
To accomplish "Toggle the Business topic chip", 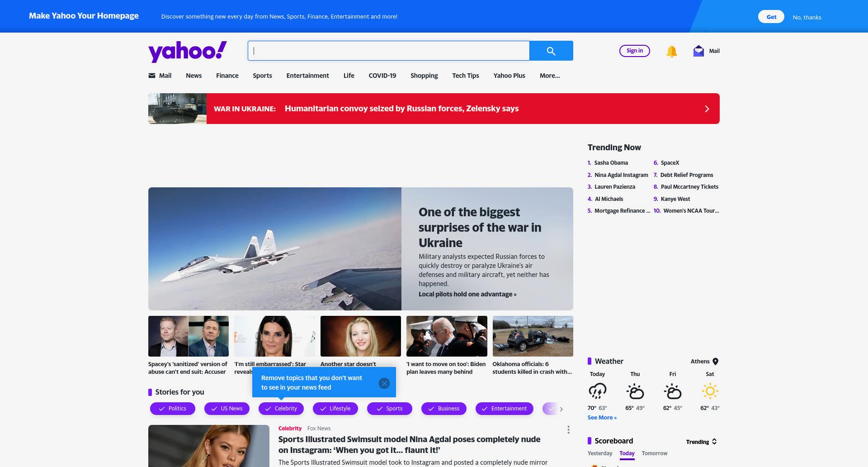I will [444, 409].
